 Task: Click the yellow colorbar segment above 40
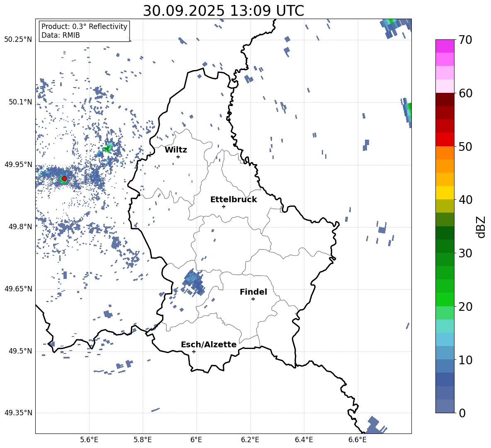[x=445, y=193]
